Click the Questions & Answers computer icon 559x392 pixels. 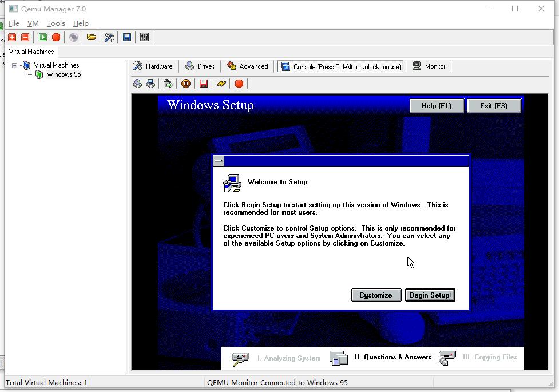click(x=339, y=358)
